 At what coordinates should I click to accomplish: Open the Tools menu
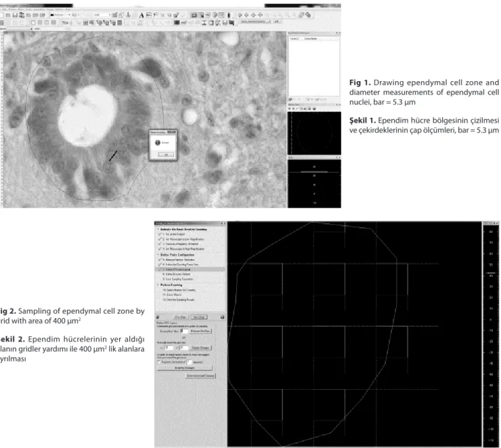point(28,9)
